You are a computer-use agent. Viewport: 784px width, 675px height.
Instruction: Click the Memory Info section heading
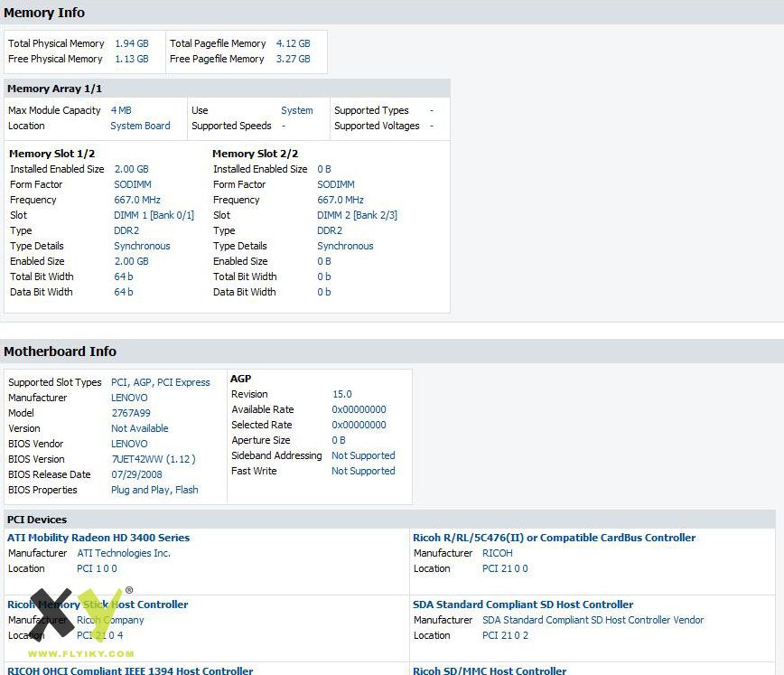click(44, 13)
